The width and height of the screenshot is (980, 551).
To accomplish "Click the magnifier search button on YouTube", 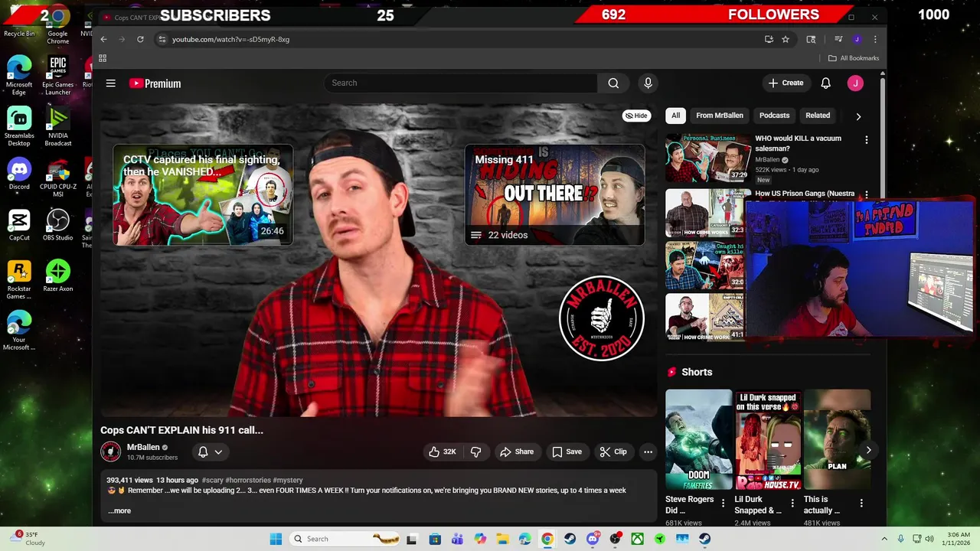I will point(613,83).
